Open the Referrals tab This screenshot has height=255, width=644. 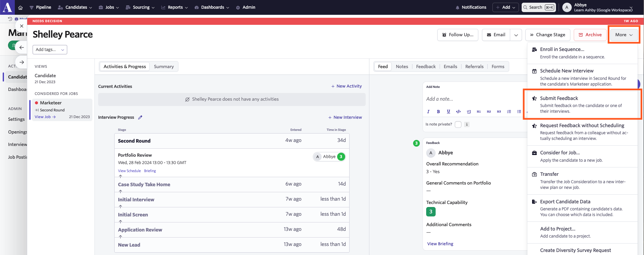(x=474, y=66)
